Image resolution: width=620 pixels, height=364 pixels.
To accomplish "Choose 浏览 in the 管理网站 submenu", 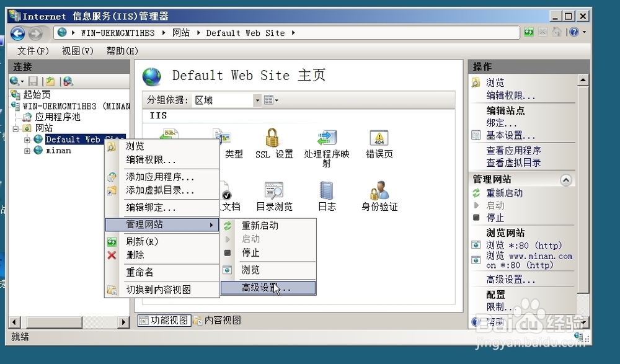I will pyautogui.click(x=268, y=270).
